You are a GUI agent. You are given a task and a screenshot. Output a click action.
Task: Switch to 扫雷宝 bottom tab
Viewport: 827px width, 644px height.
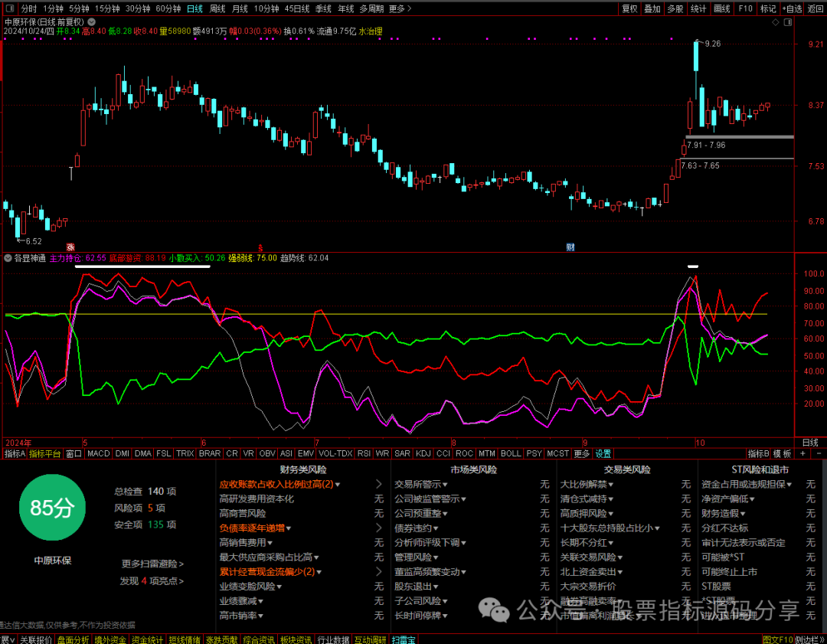tap(404, 639)
